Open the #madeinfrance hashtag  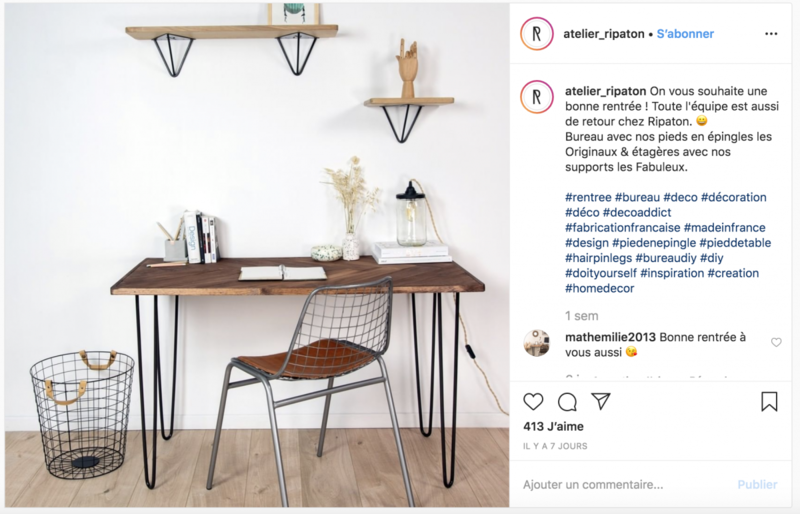(724, 228)
